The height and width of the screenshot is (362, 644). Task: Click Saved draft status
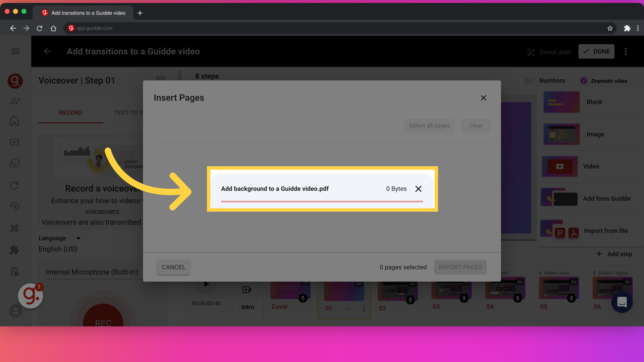click(549, 52)
